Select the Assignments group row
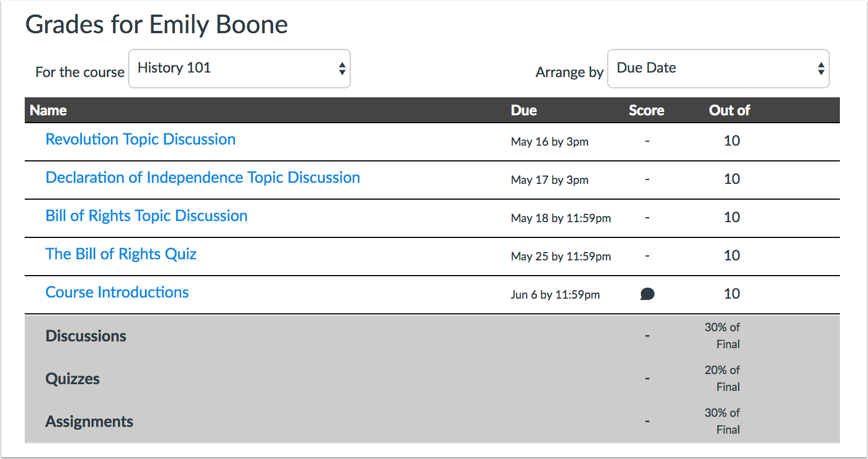This screenshot has width=868, height=459. tap(89, 421)
